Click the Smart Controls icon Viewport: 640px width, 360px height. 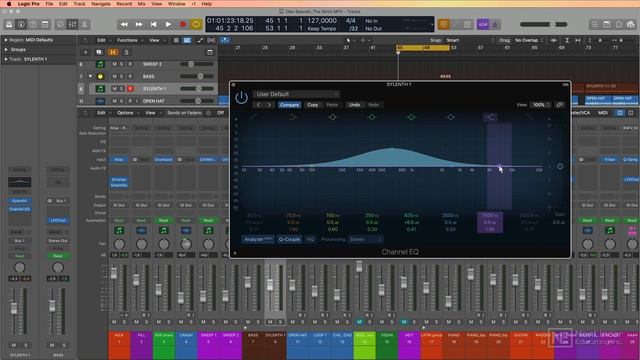point(60,24)
